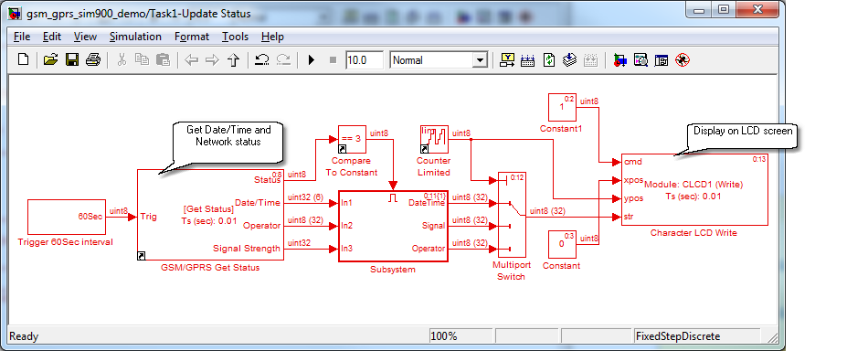Screen dimensions: 868x351
Task: Click the simulation stop time field
Action: coord(365,60)
